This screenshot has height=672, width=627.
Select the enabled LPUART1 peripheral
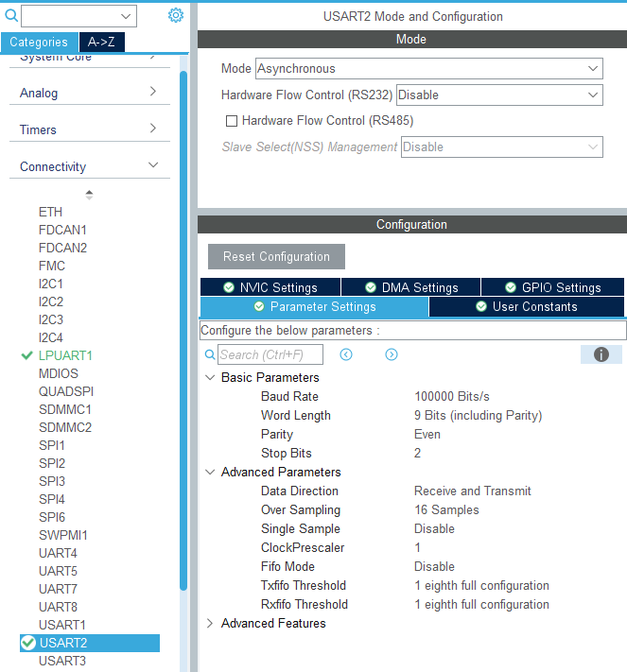[x=65, y=355]
